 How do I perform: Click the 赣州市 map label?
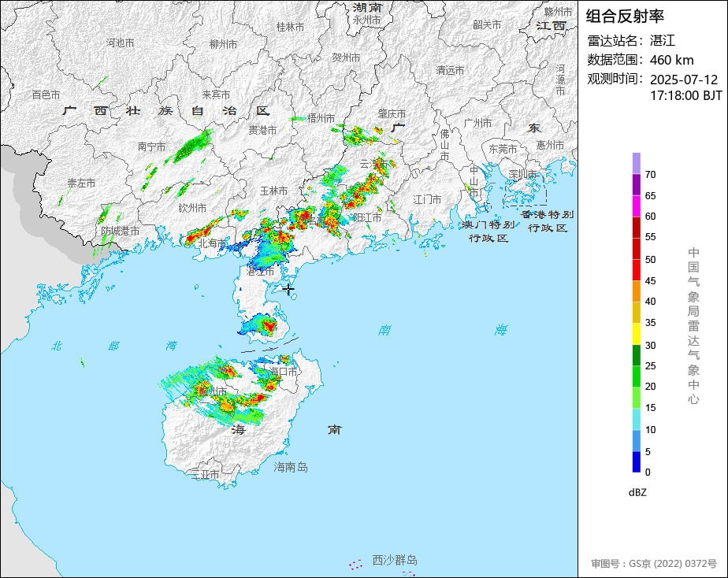[x=558, y=12]
